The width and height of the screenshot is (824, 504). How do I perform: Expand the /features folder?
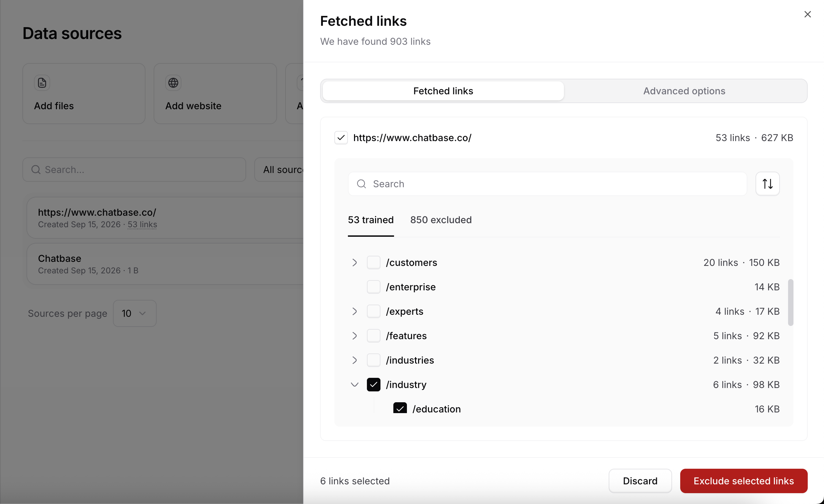coord(354,336)
